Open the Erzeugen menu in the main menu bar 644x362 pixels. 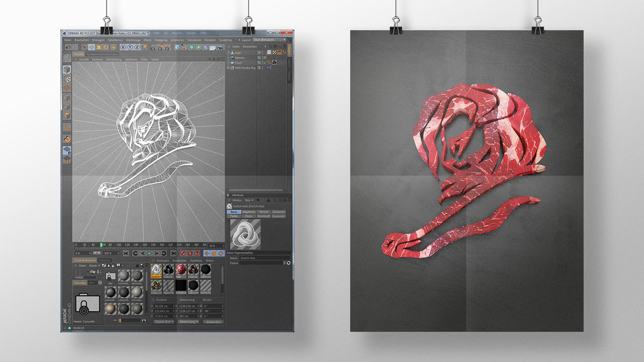tap(98, 40)
